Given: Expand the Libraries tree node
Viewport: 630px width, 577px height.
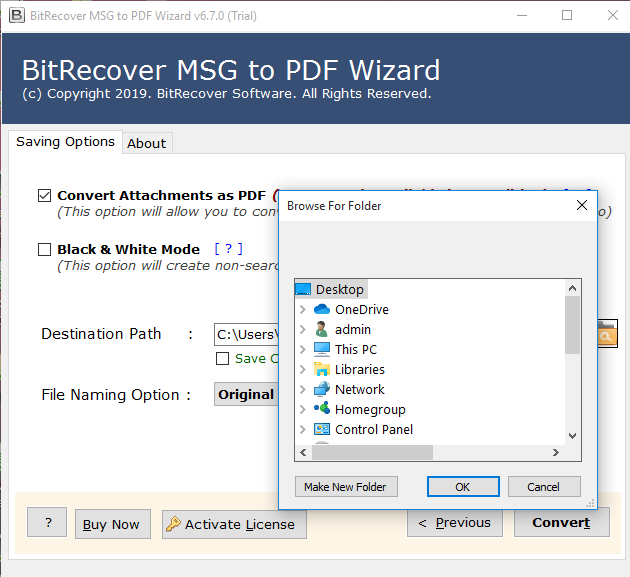Looking at the screenshot, I should tap(303, 369).
